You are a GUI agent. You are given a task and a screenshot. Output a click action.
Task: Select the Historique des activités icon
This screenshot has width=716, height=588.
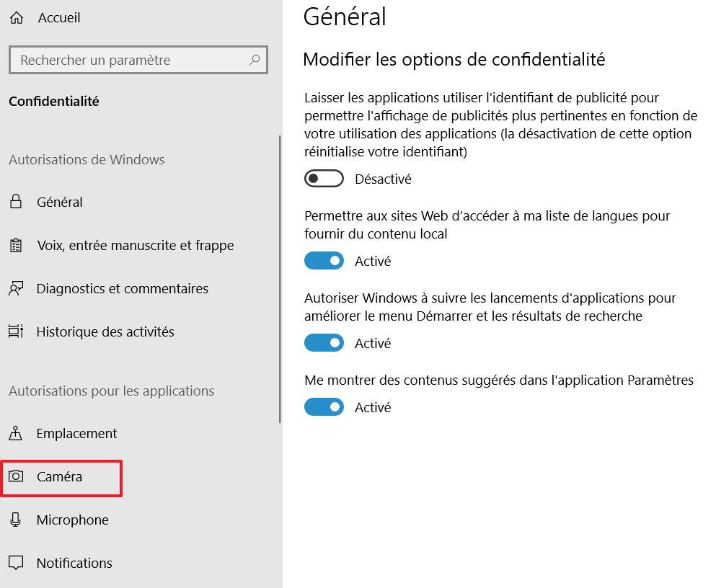coord(17,332)
